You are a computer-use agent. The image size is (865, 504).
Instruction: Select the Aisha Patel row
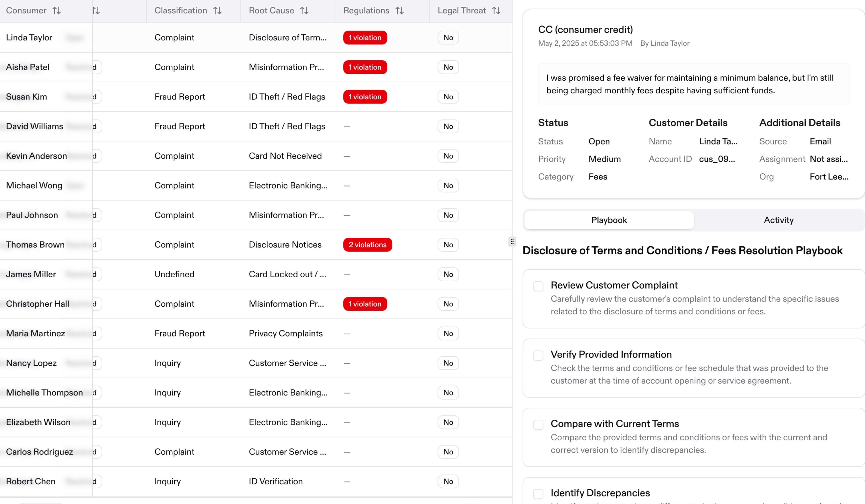[256, 67]
